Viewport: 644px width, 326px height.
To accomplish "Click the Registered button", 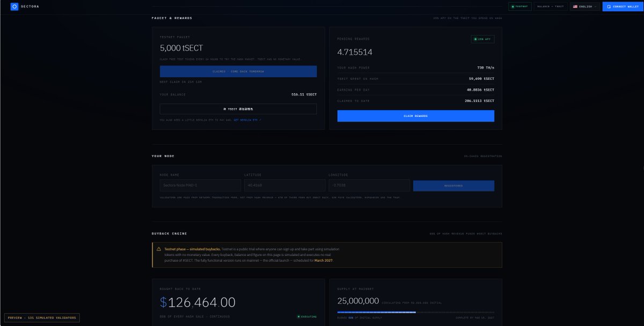I will pos(453,186).
